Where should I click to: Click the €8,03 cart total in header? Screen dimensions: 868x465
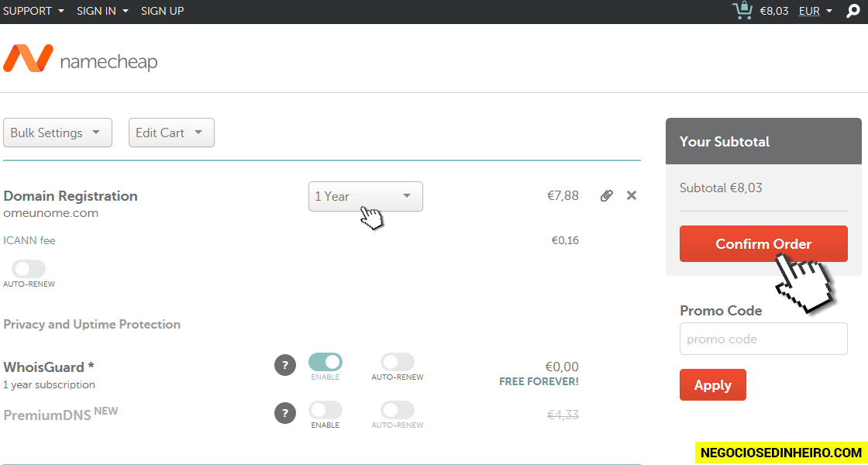pos(774,11)
